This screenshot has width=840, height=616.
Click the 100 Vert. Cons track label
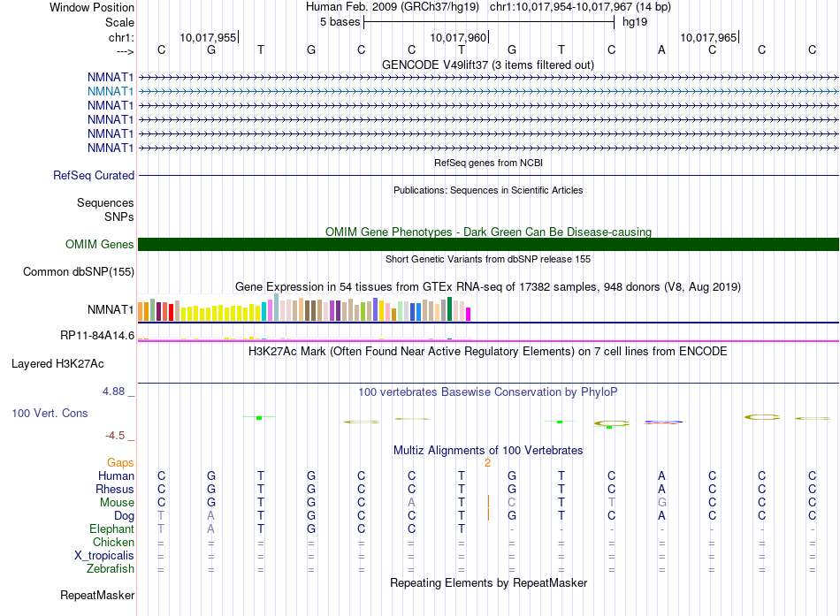click(x=50, y=413)
